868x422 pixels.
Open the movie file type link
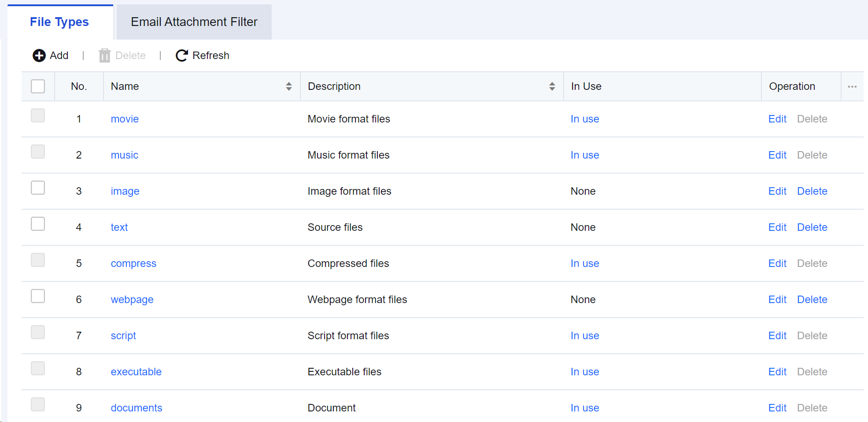coord(125,119)
